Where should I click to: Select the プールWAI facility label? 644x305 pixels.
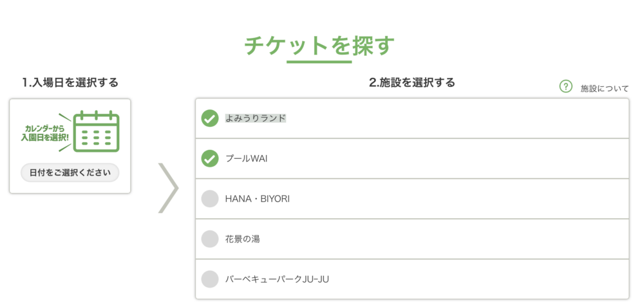tap(247, 158)
